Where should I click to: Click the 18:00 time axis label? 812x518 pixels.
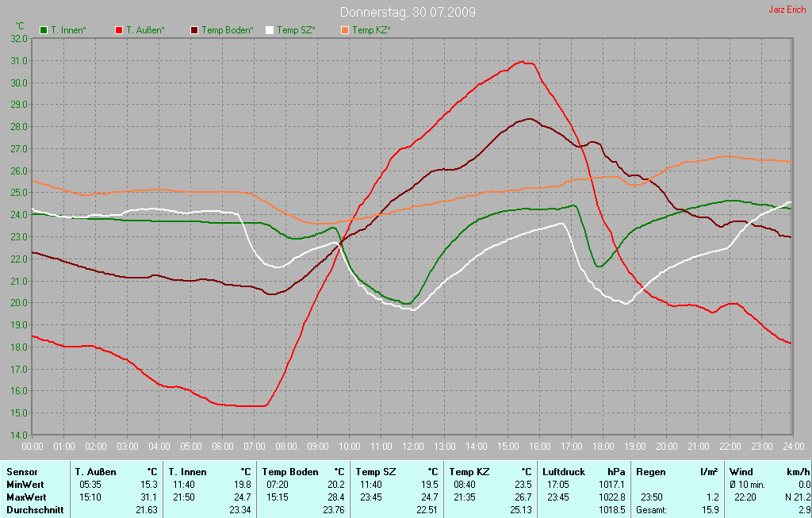(x=603, y=446)
